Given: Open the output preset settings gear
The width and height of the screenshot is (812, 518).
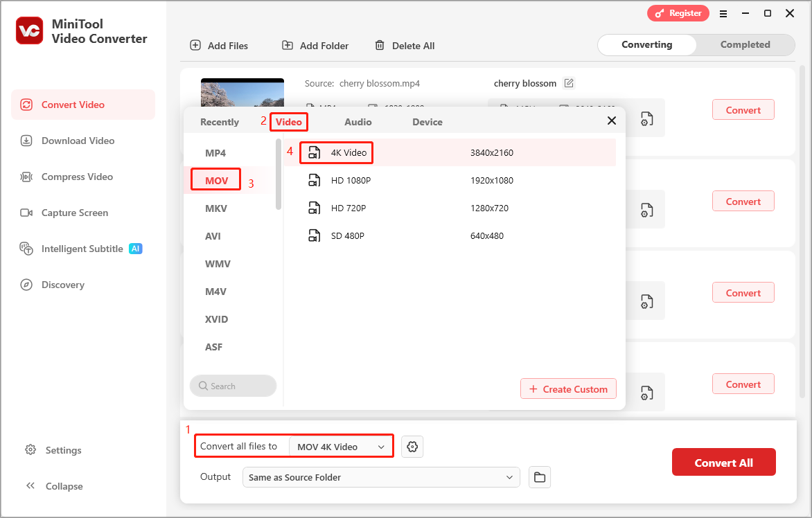Looking at the screenshot, I should pyautogui.click(x=412, y=447).
